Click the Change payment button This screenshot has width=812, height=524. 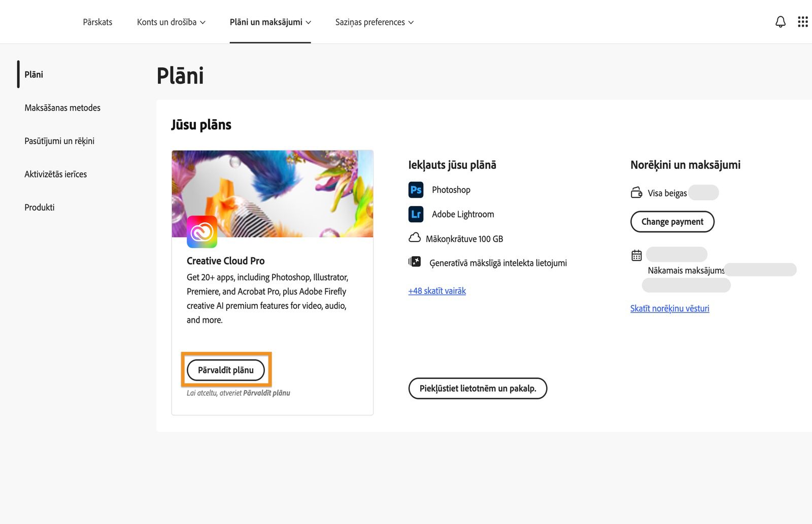point(672,222)
